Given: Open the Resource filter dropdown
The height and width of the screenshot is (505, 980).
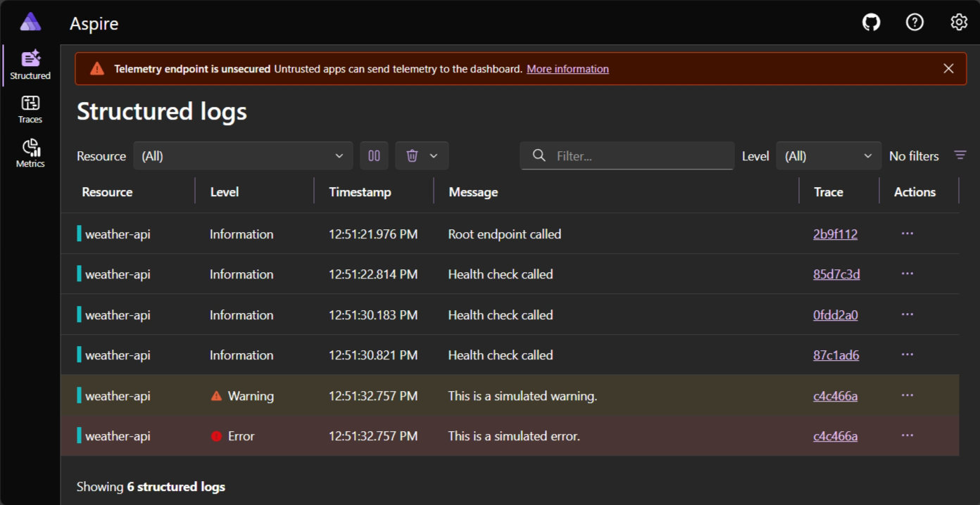Looking at the screenshot, I should click(243, 155).
